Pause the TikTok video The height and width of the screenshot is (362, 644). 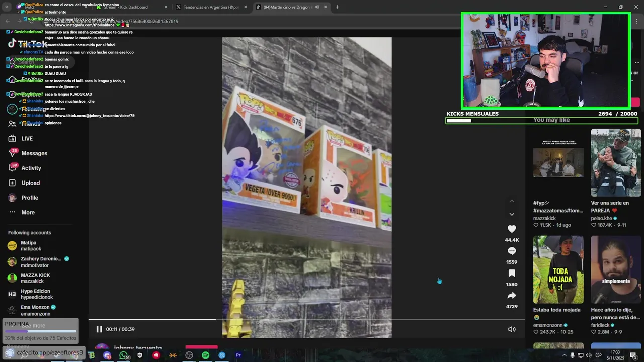pyautogui.click(x=99, y=329)
